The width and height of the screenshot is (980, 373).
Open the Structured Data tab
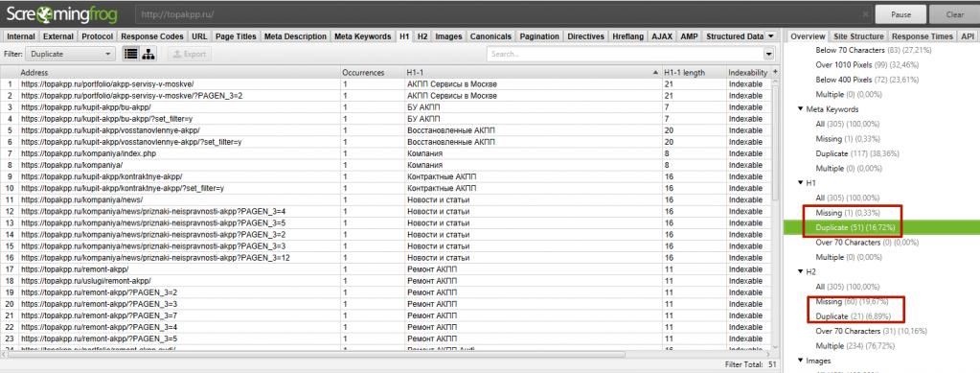click(735, 36)
